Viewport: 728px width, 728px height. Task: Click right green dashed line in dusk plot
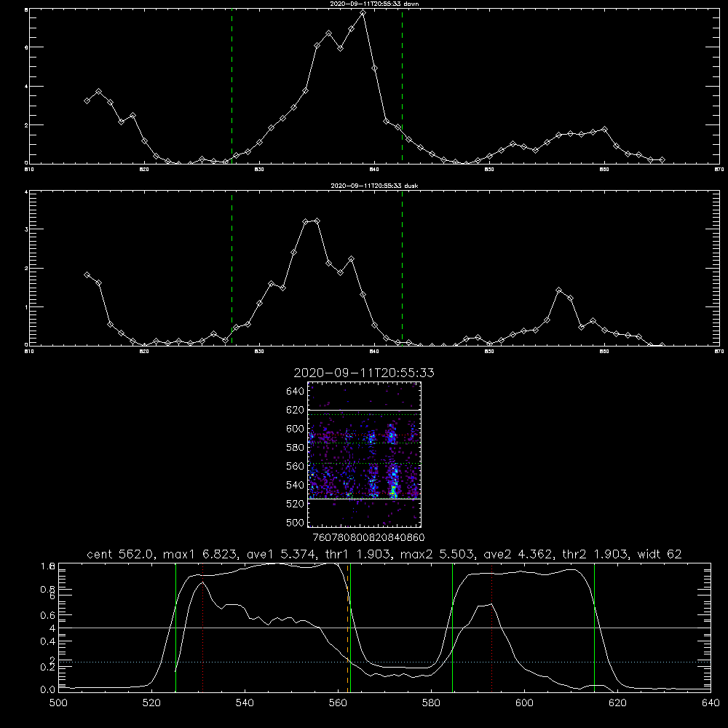point(402,269)
